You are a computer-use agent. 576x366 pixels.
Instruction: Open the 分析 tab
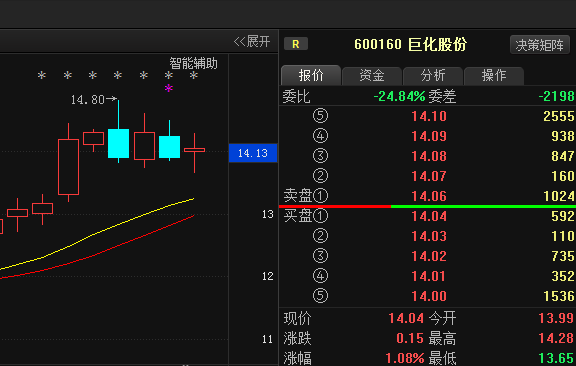click(x=433, y=75)
